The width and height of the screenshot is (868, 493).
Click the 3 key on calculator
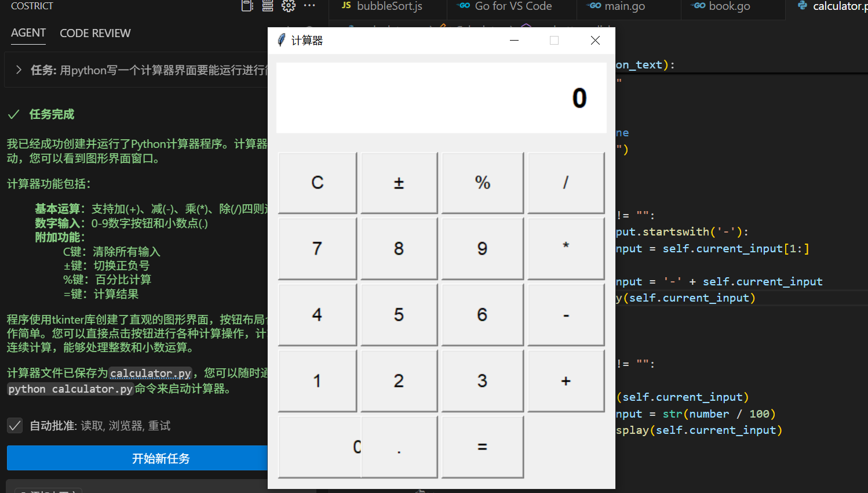point(482,381)
